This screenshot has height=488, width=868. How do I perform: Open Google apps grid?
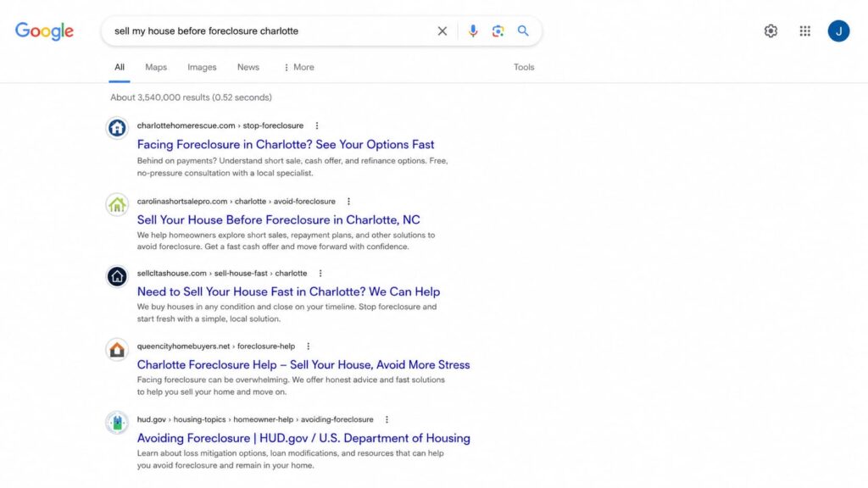point(805,31)
